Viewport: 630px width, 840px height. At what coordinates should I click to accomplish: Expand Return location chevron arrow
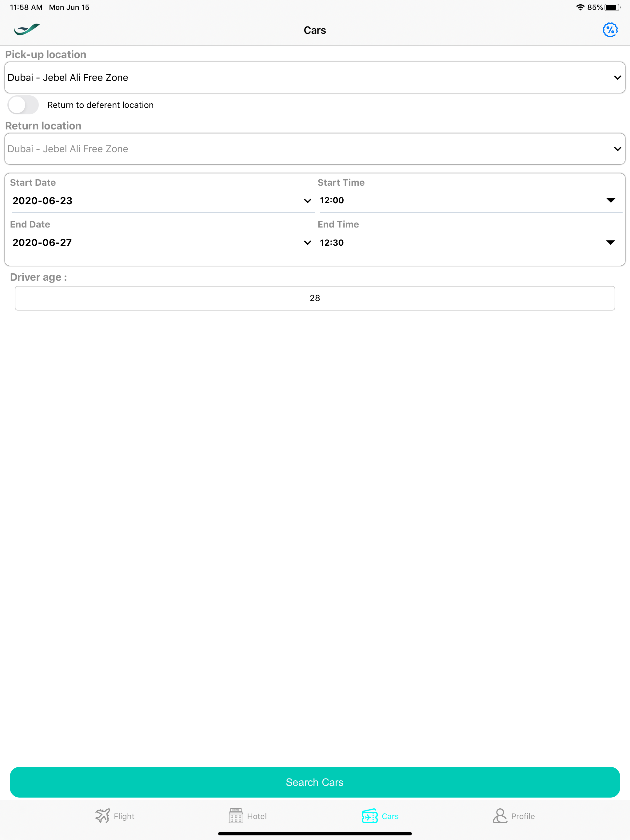[x=617, y=149]
